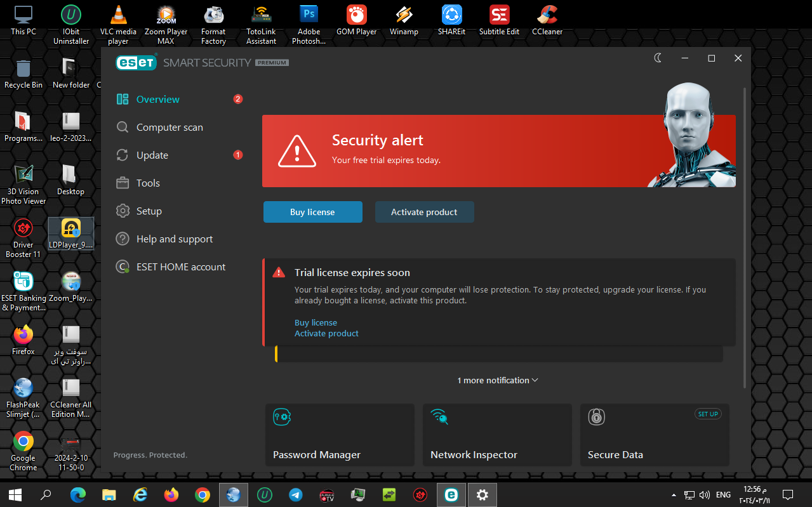Open the volume control in system tray
812x507 pixels.
[705, 494]
